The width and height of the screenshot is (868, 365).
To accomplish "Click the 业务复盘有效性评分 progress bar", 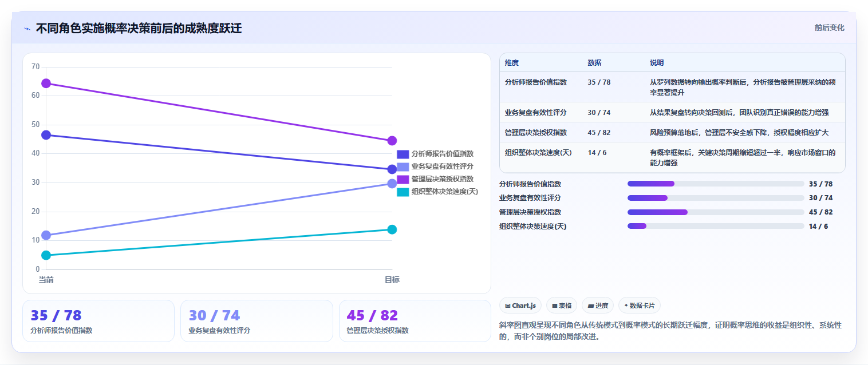I will (716, 198).
